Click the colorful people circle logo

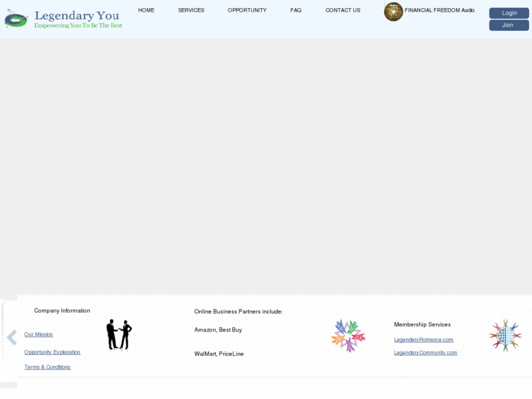(x=348, y=335)
